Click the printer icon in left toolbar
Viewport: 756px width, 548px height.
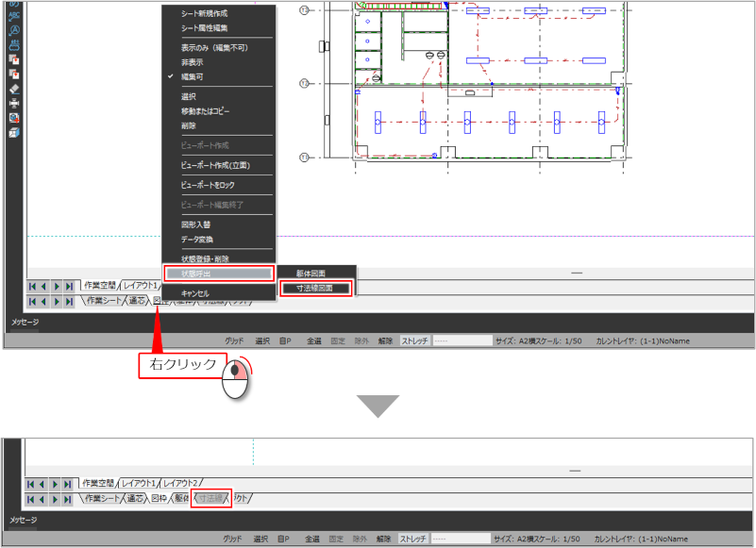[14, 103]
